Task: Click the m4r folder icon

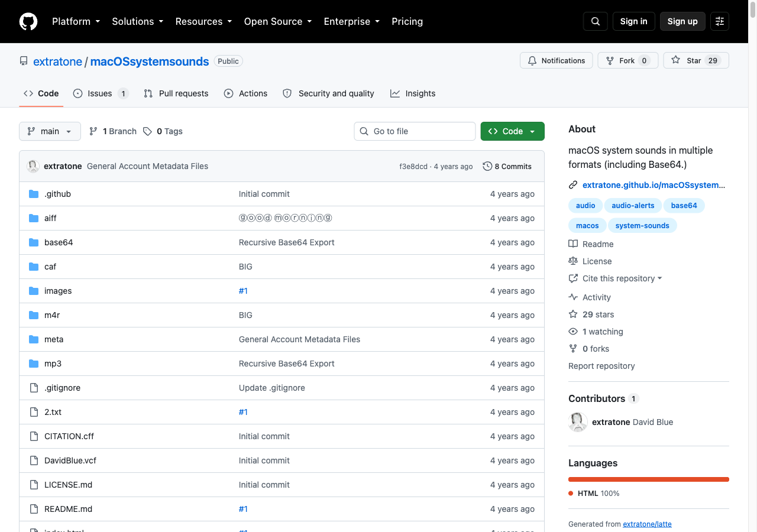Action: [x=34, y=315]
